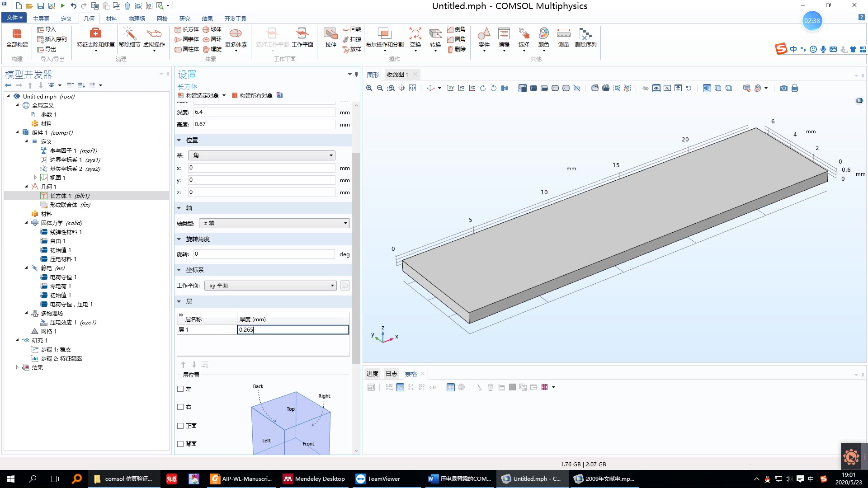This screenshot has width=868, height=488.
Task: Select 压电材料 1 in model tree
Action: pos(63,259)
